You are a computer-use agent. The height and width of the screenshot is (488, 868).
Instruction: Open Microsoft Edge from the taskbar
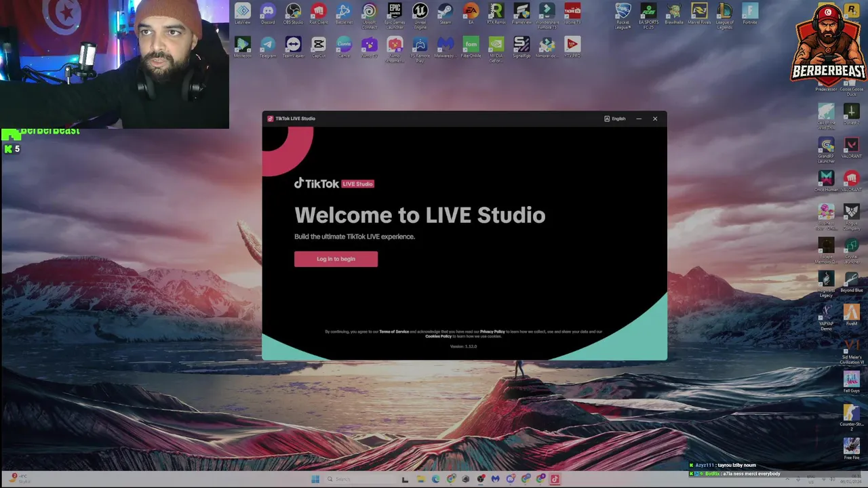(435, 479)
